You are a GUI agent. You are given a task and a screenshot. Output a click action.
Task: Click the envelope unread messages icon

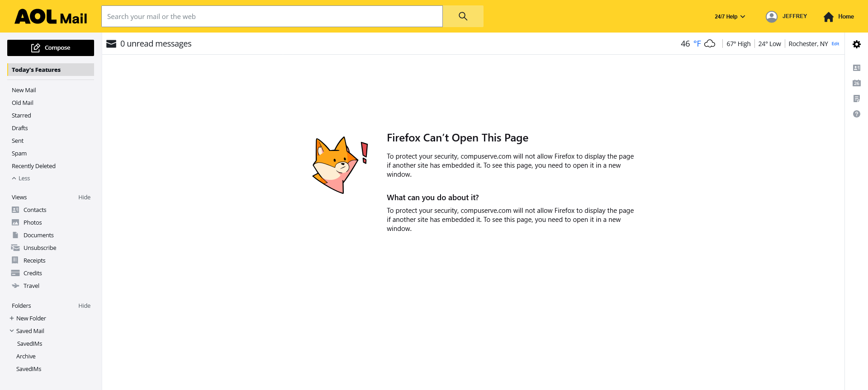(x=111, y=44)
